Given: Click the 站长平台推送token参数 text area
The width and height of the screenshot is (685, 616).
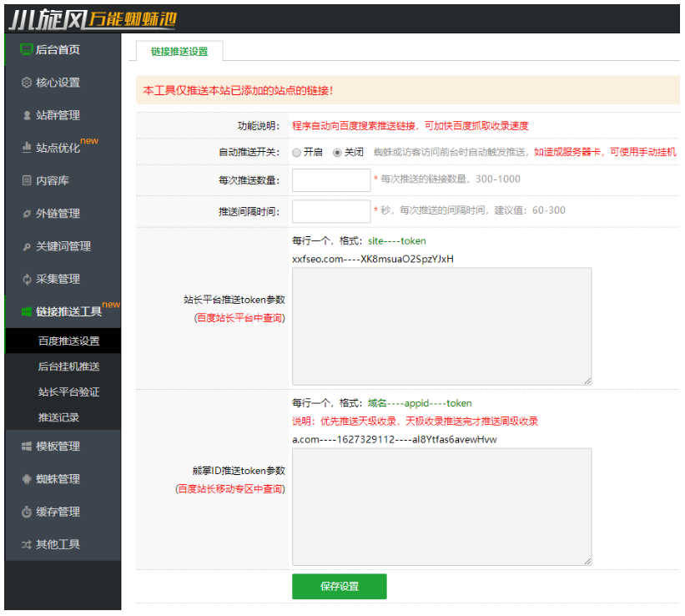Looking at the screenshot, I should [441, 326].
